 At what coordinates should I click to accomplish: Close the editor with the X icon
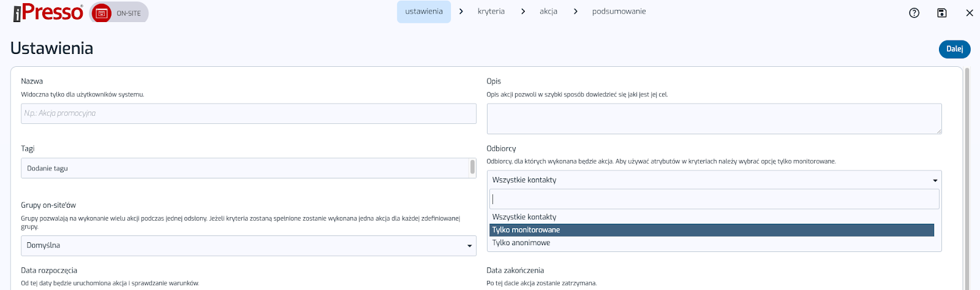[970, 13]
